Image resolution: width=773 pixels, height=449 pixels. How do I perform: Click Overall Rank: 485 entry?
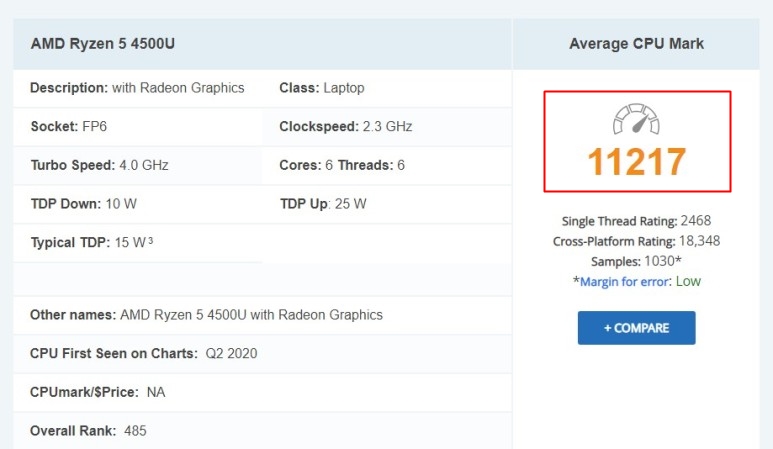click(x=88, y=430)
